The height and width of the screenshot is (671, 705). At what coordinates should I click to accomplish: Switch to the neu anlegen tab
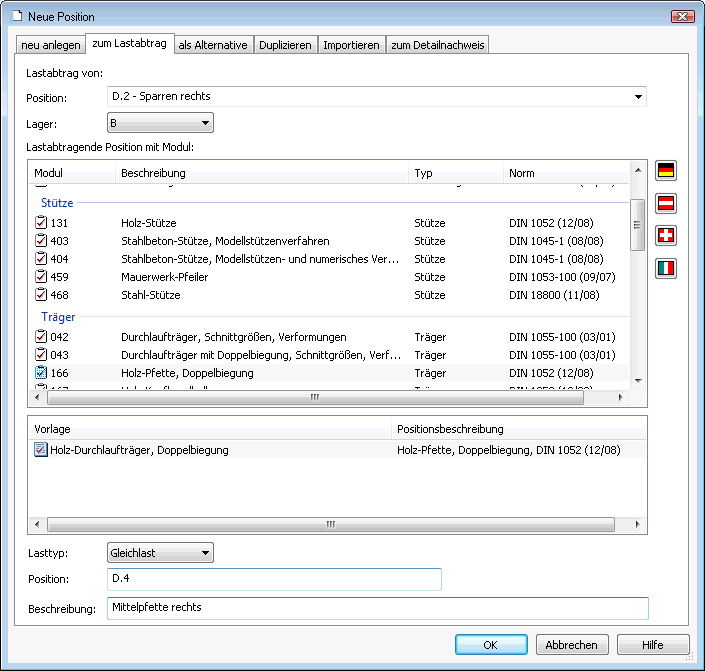[x=51, y=45]
